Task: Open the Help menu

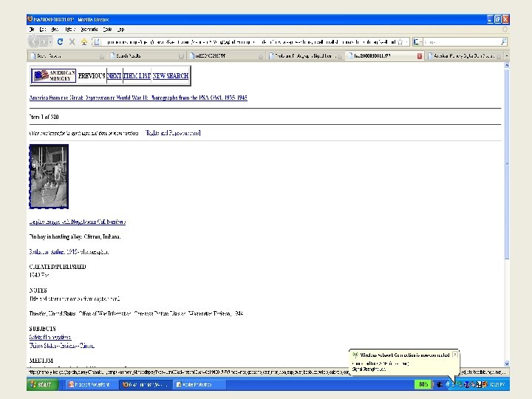Action: (120, 30)
